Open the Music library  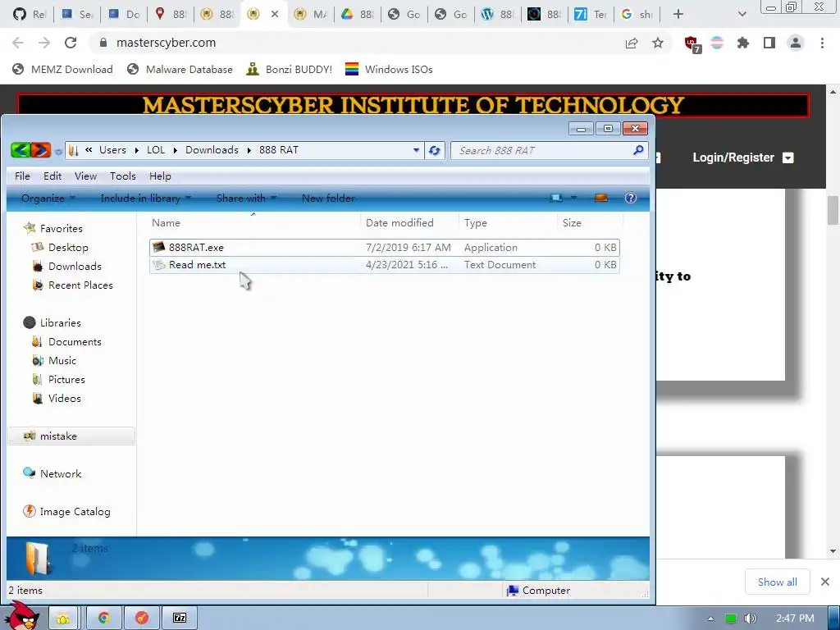pos(54,361)
